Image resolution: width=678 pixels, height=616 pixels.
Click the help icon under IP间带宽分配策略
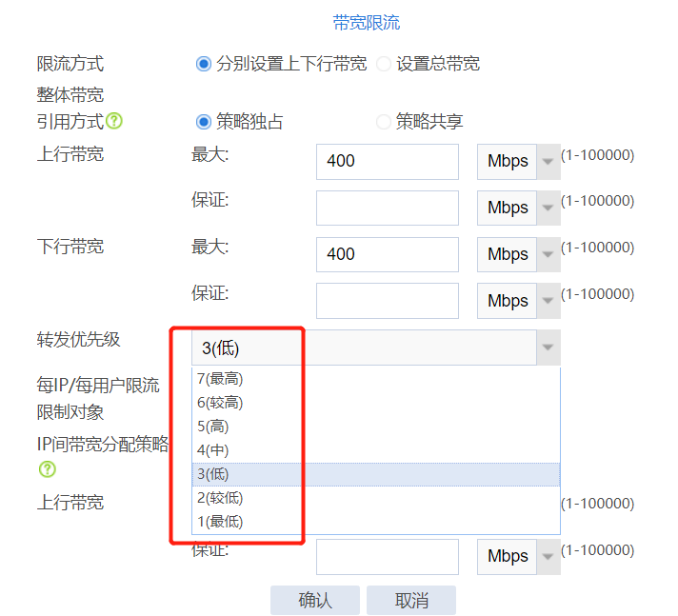pyautogui.click(x=47, y=469)
